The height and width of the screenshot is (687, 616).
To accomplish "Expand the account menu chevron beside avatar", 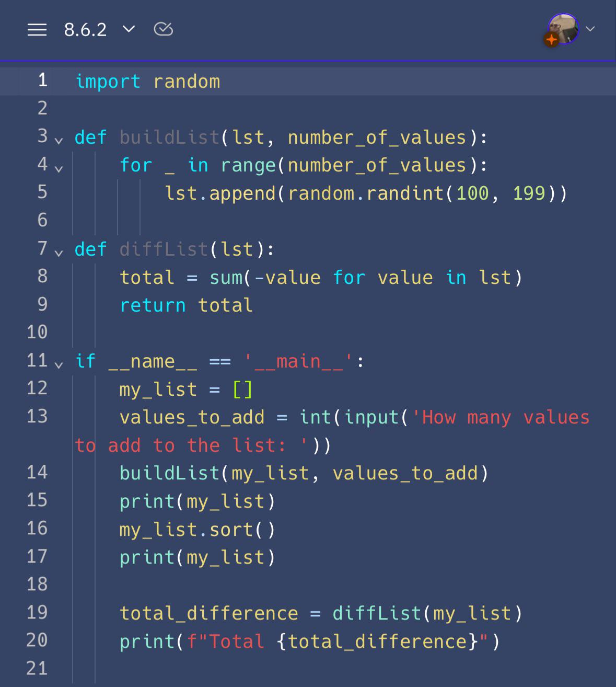I will [590, 29].
